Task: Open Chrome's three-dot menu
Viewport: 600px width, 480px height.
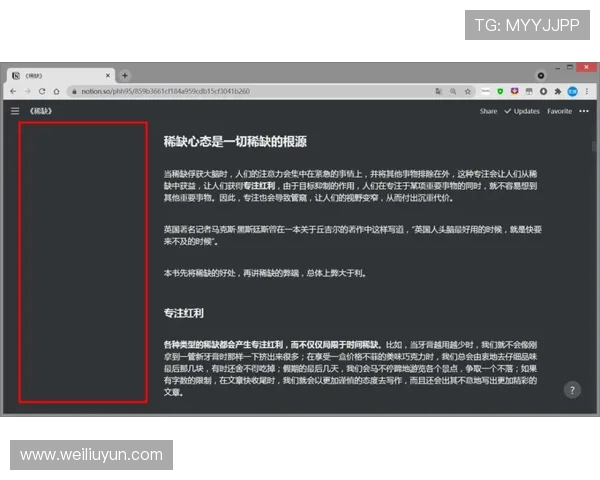Action: pos(587,91)
